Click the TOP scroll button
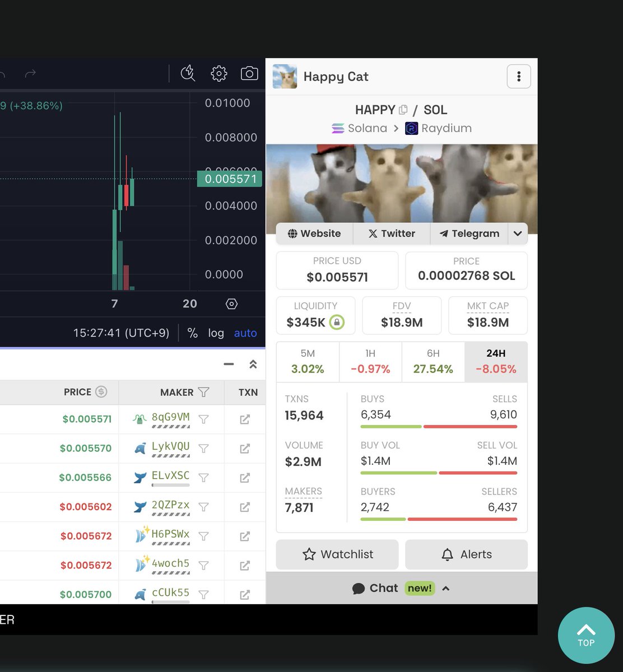The width and height of the screenshot is (623, 672). click(586, 635)
